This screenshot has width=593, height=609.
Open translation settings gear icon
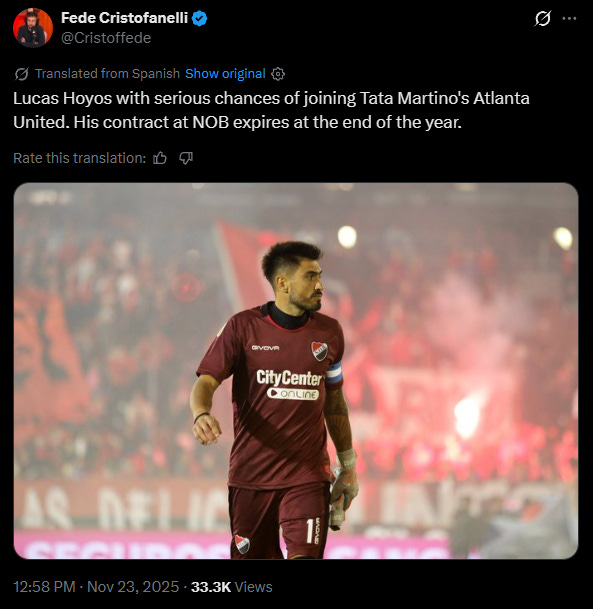pos(278,74)
